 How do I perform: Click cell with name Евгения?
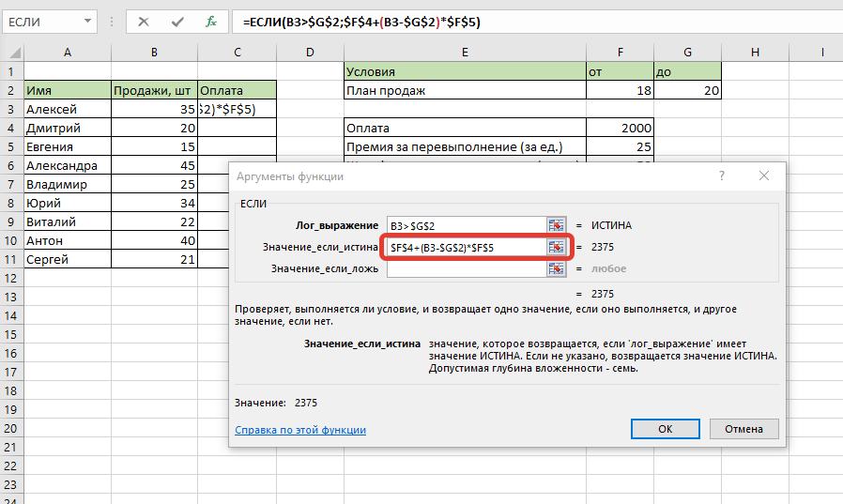pyautogui.click(x=68, y=146)
